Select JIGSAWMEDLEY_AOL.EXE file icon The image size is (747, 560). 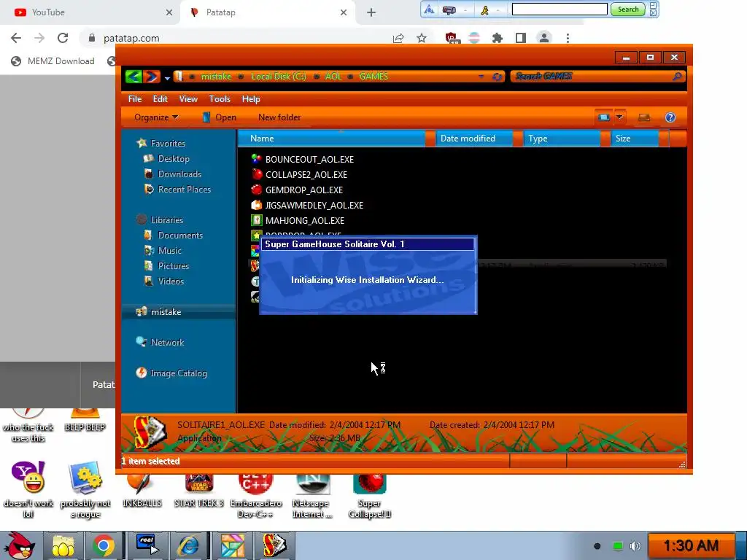[257, 205]
